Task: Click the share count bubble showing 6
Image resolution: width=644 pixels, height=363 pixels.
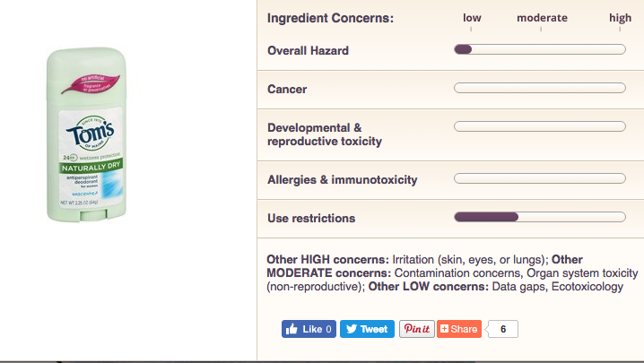Action: point(503,329)
